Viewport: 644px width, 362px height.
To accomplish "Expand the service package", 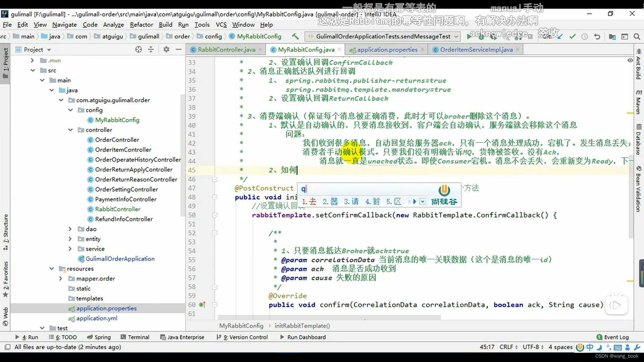I will [70, 249].
